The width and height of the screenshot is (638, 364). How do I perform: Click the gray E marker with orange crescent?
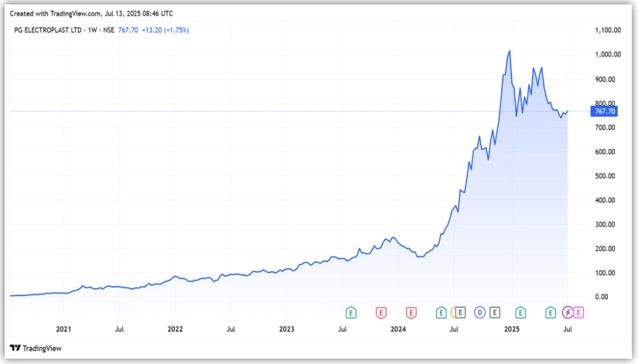[x=459, y=312]
